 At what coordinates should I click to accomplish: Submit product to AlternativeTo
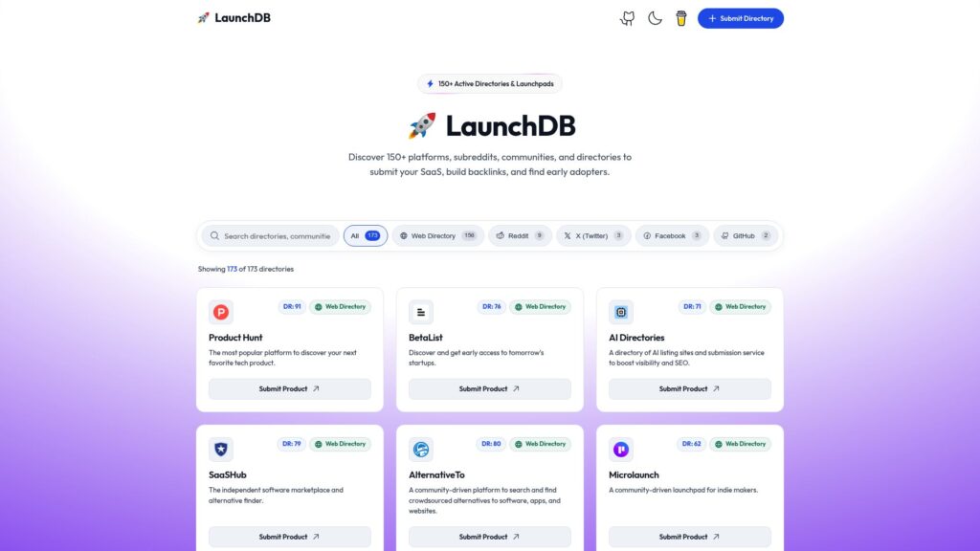tap(490, 537)
